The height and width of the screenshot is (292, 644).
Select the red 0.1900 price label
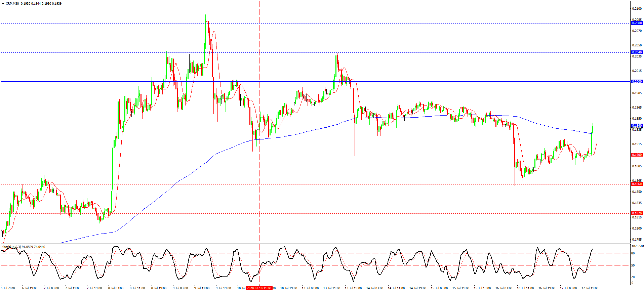pos(637,155)
